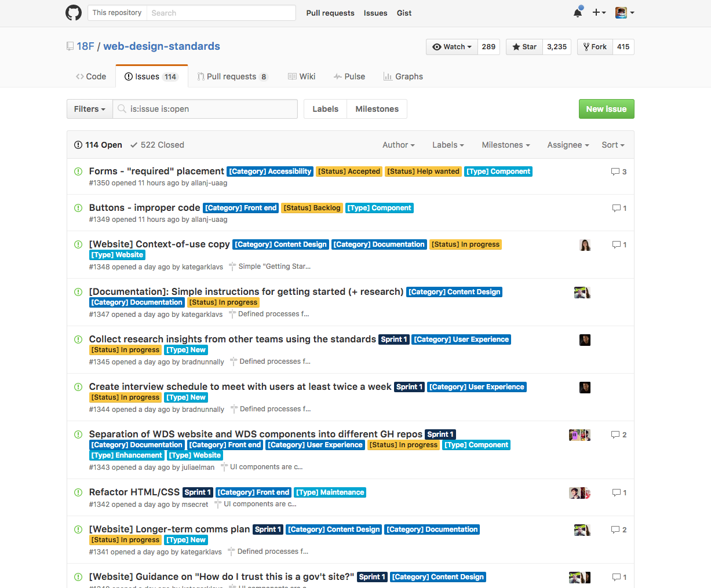This screenshot has height=588, width=711.
Task: Open the GitHub Octocat home logo
Action: [x=74, y=13]
